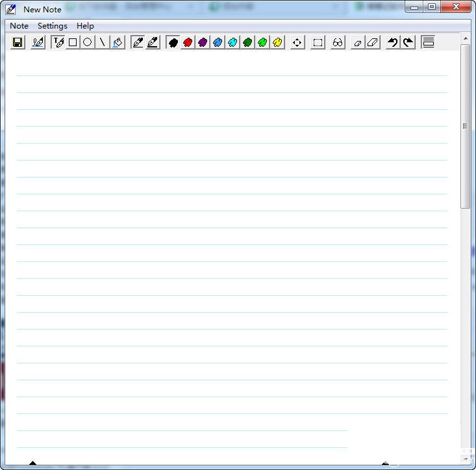Select the four-arrow Move tool

tap(297, 42)
